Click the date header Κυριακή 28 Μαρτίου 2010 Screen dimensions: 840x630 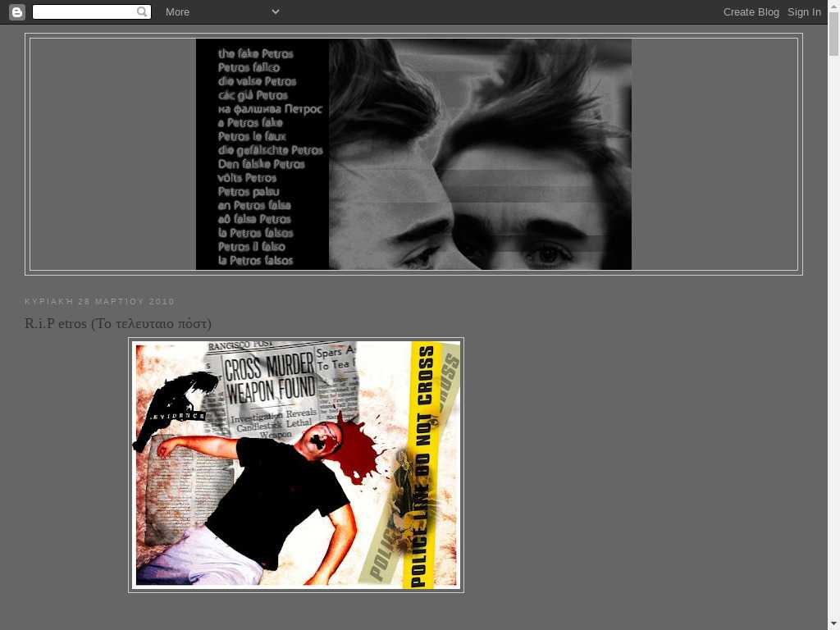[99, 301]
